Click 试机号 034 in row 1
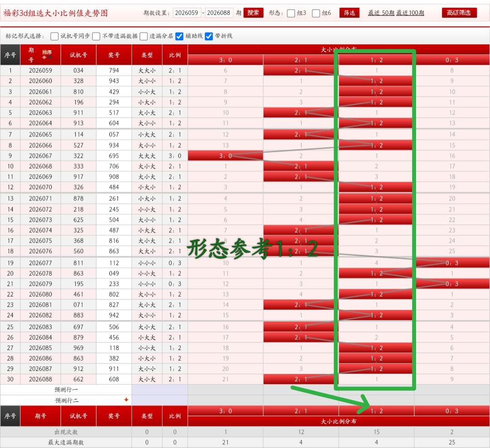Viewport: 490px width, 448px height. 78,71
